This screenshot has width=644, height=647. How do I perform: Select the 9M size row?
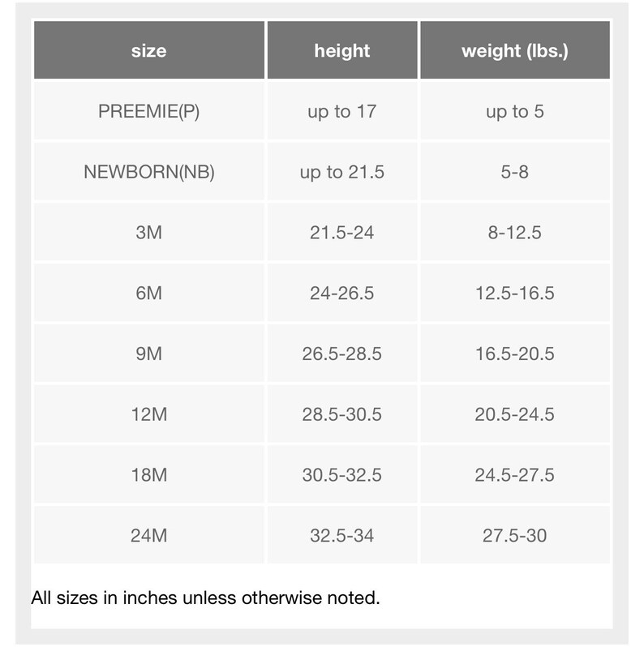point(322,353)
